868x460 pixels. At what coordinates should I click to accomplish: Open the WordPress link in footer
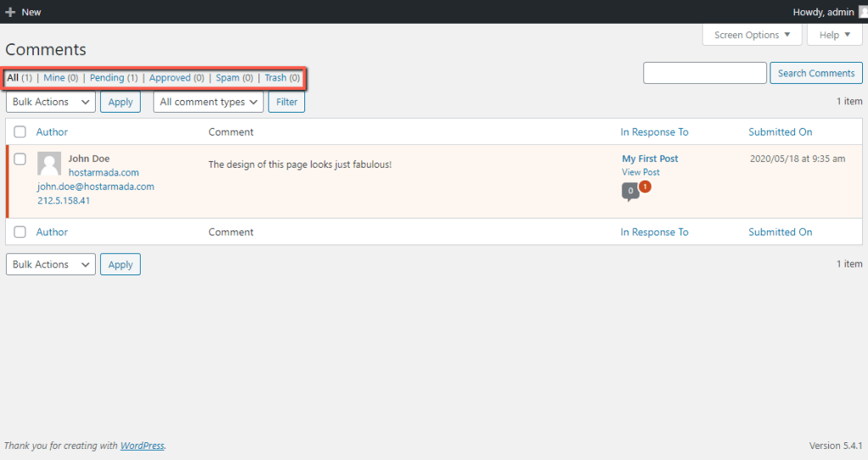point(142,446)
